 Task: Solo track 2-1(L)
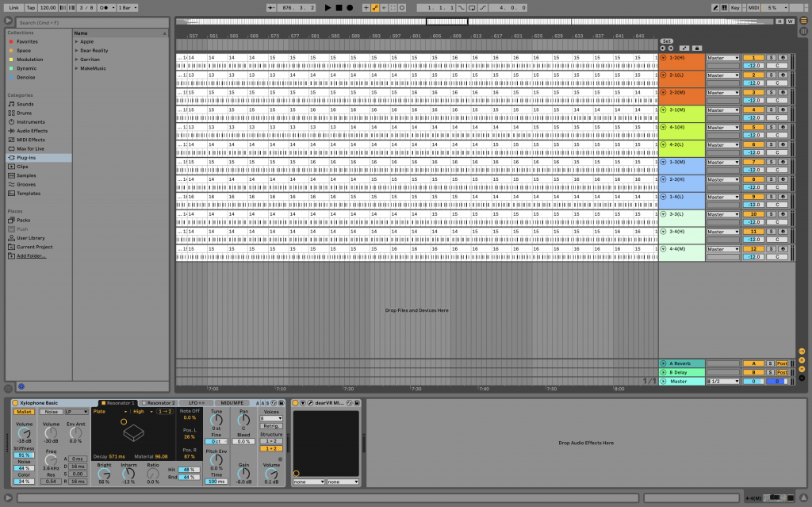click(770, 75)
